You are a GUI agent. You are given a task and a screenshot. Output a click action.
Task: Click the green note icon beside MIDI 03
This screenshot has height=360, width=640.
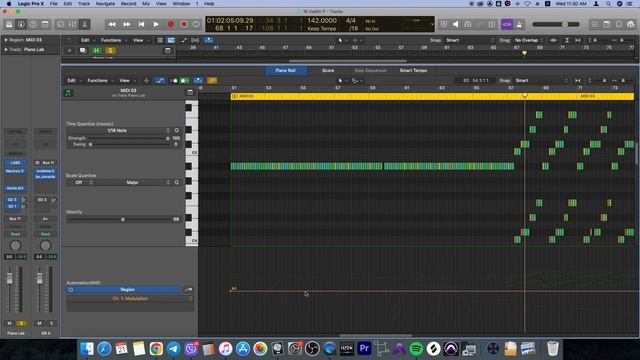tap(68, 93)
